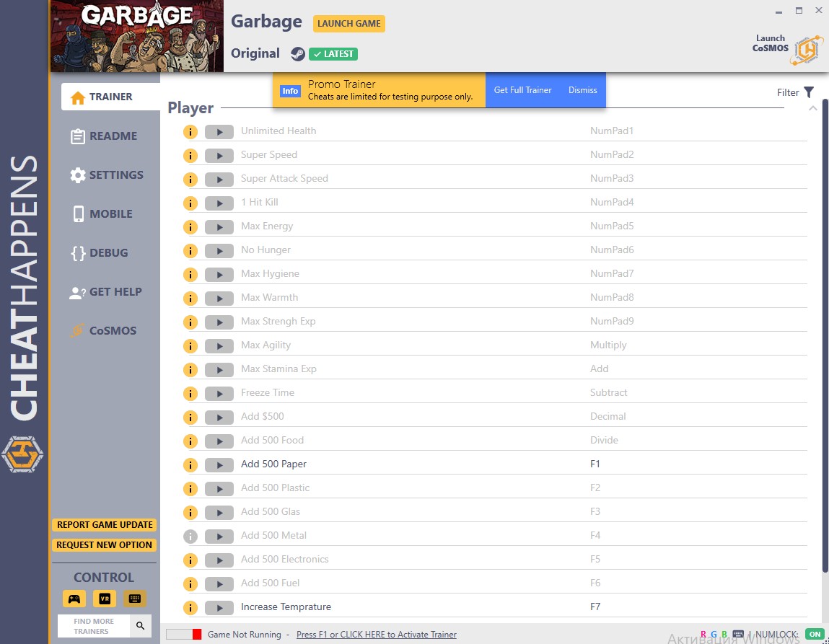This screenshot has width=829, height=644.
Task: Click REQUEST NEW OPTION button
Action: point(104,544)
